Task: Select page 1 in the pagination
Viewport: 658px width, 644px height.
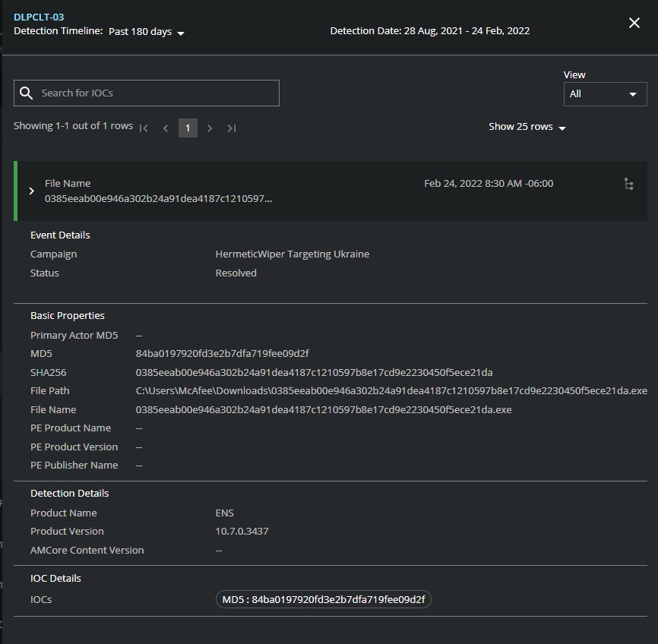Action: pos(188,128)
